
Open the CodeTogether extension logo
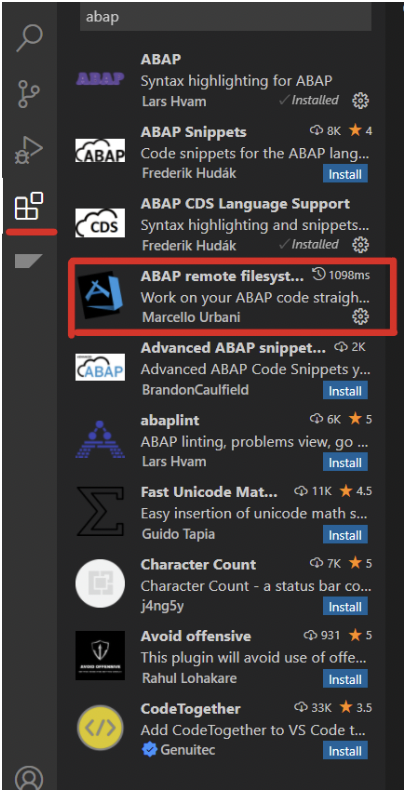tap(100, 729)
